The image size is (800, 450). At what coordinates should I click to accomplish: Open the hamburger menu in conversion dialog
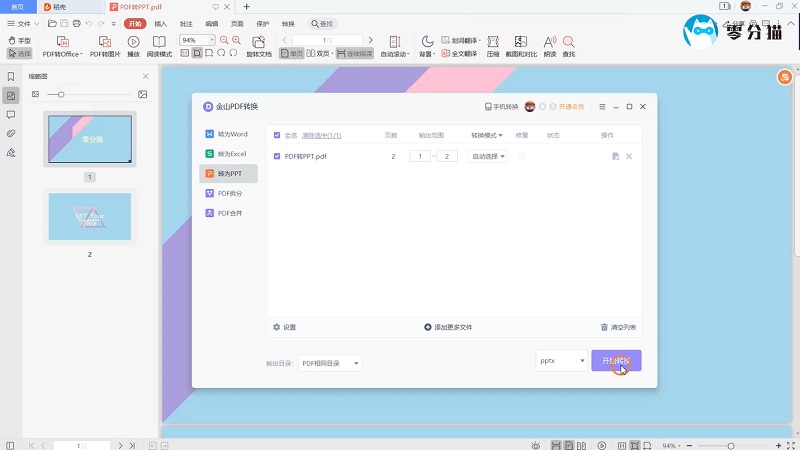[x=602, y=107]
